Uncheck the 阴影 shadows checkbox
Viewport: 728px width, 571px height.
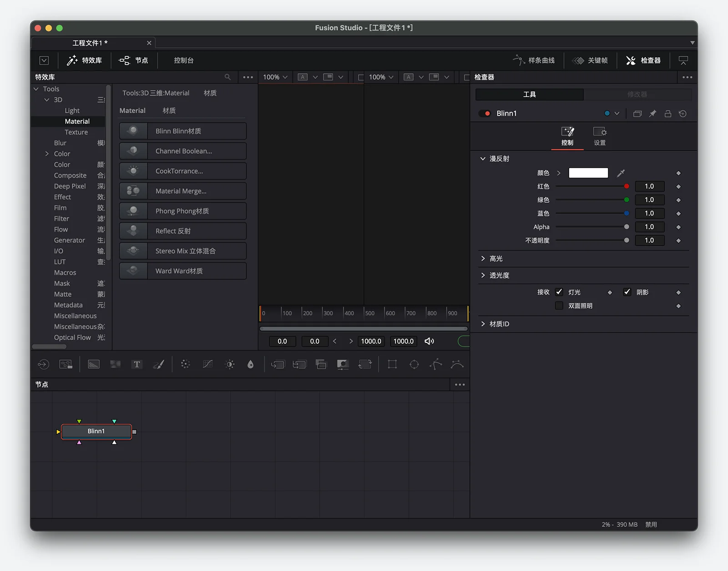[627, 292]
